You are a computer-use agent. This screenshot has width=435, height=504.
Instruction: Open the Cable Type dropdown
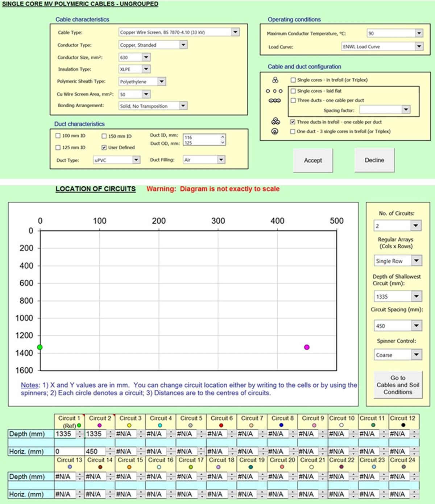(x=235, y=32)
